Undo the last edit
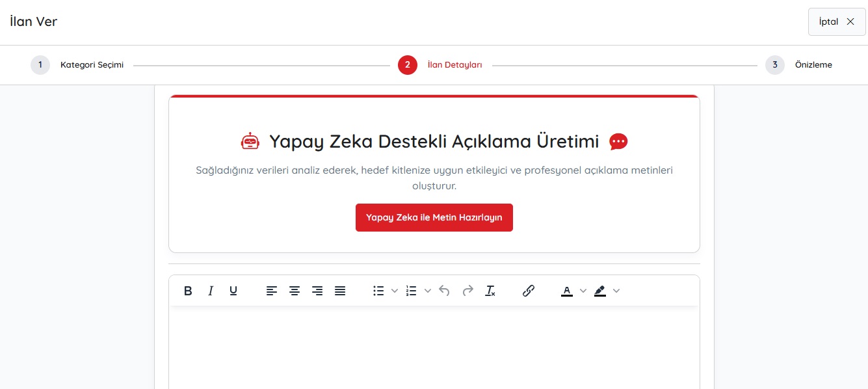This screenshot has width=868, height=389. (x=445, y=291)
